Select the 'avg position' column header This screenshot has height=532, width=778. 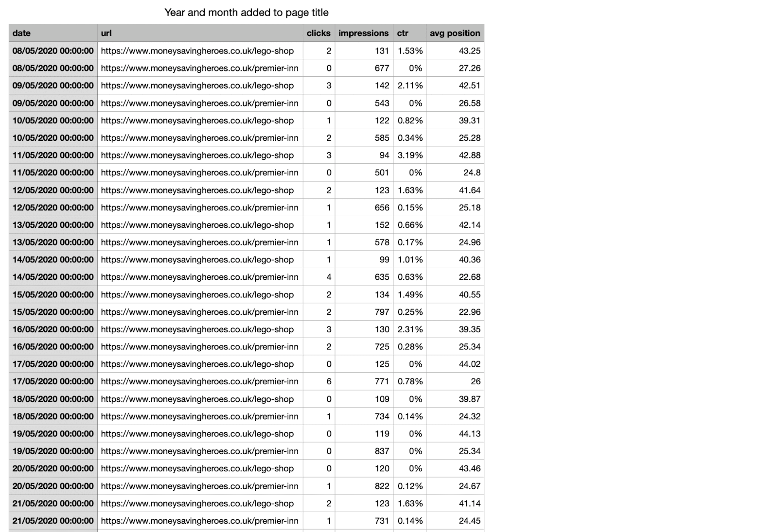click(455, 33)
